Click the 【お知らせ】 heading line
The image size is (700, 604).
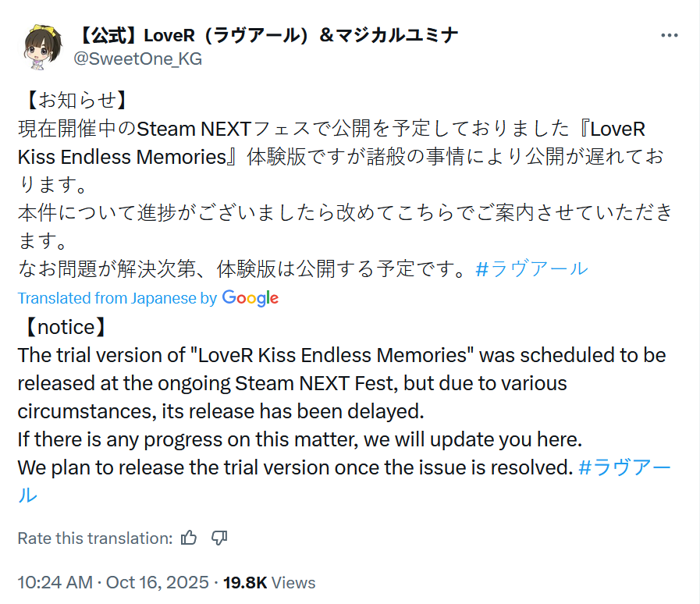[72, 100]
